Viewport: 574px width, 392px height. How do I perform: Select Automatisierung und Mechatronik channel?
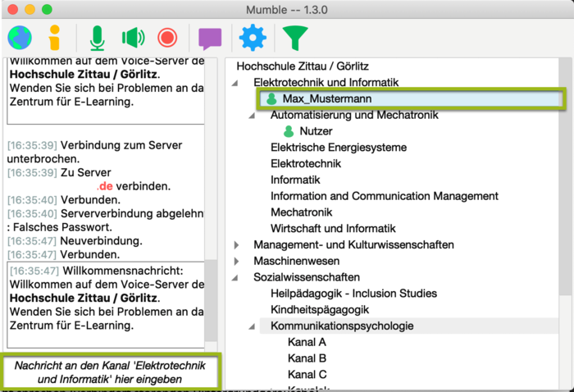click(354, 115)
